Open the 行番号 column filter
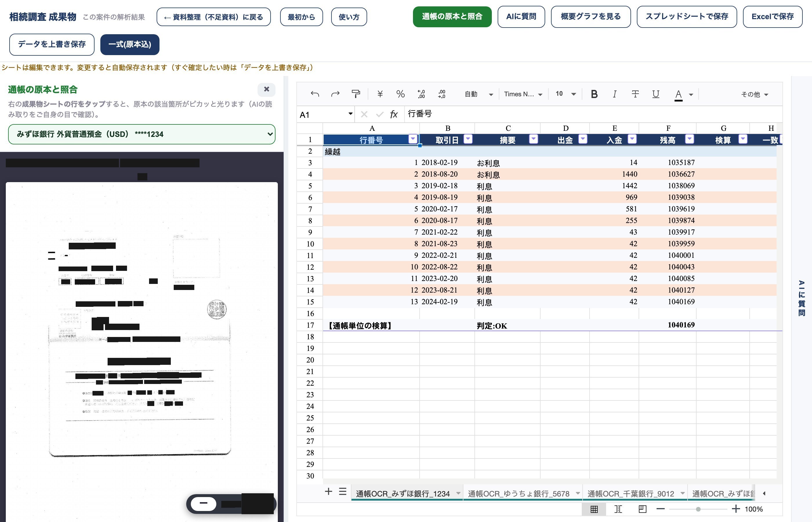Image resolution: width=812 pixels, height=522 pixels. tap(412, 139)
